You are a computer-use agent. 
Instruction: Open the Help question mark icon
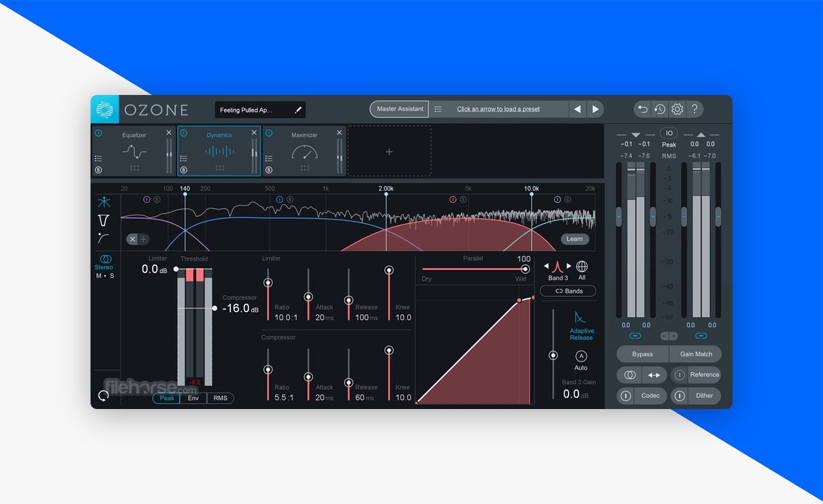coord(694,109)
